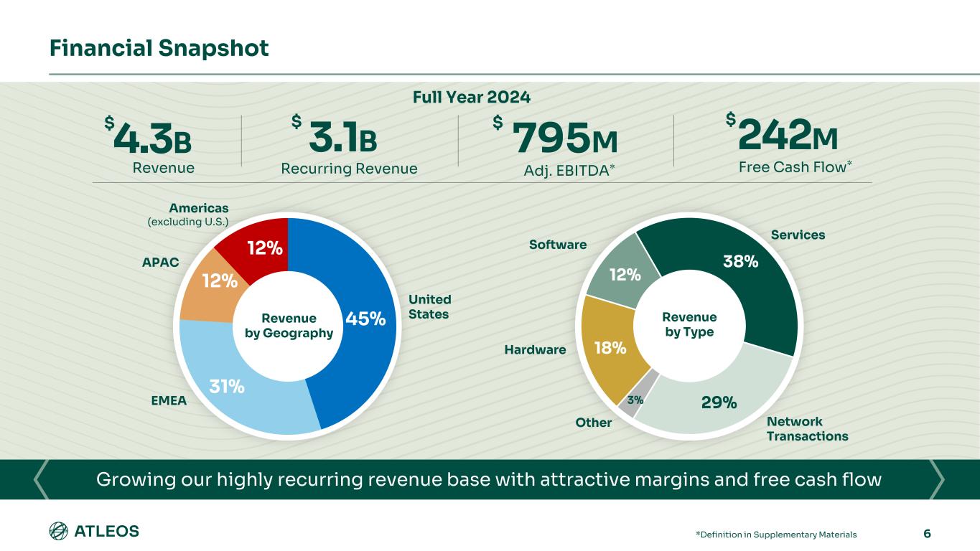Click the red Americas 12% segment
The image size is (980, 551).
coord(263,248)
